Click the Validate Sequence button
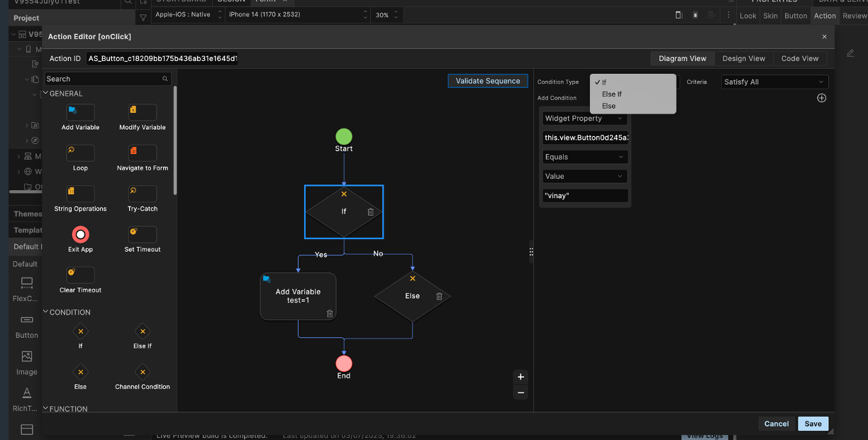This screenshot has width=868, height=440. (x=488, y=81)
